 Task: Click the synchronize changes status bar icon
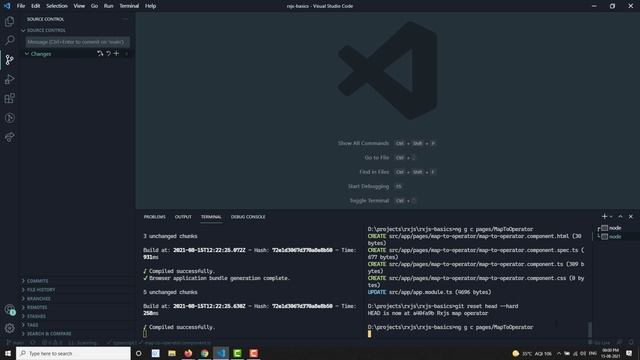pos(33,343)
